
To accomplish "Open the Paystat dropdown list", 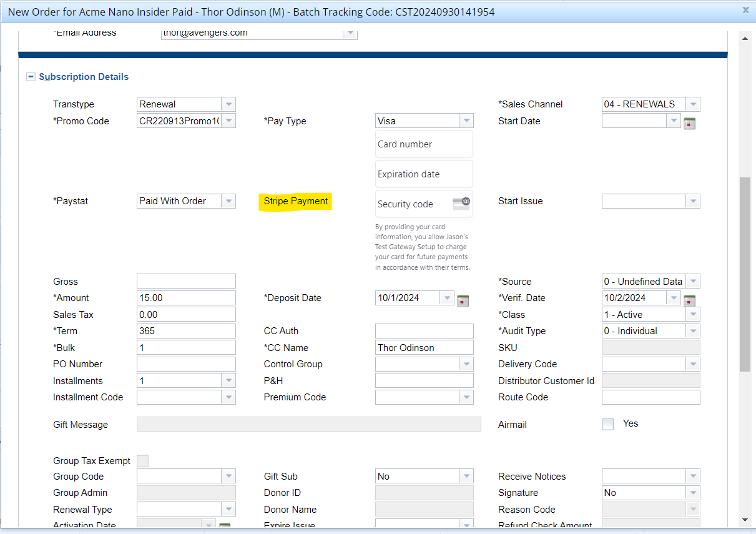I will (228, 201).
